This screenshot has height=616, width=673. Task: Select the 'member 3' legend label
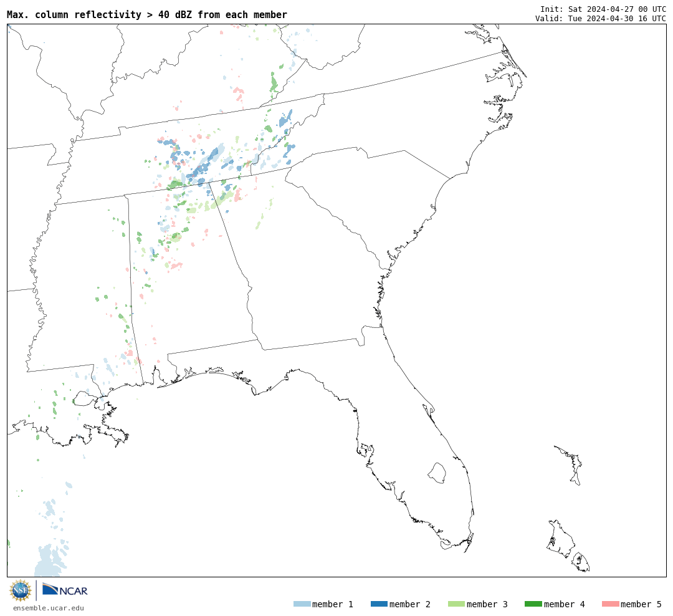click(x=487, y=604)
